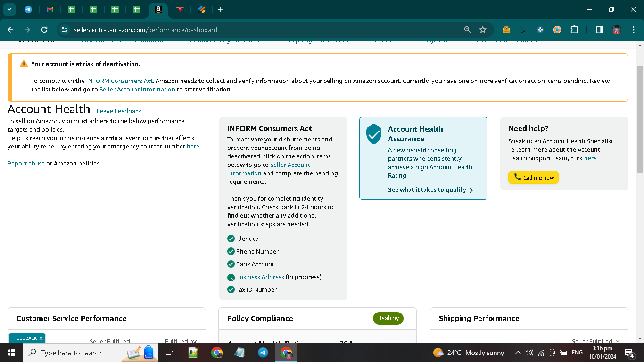The height and width of the screenshot is (362, 644).
Task: Open the Report abuse link
Action: [26, 163]
